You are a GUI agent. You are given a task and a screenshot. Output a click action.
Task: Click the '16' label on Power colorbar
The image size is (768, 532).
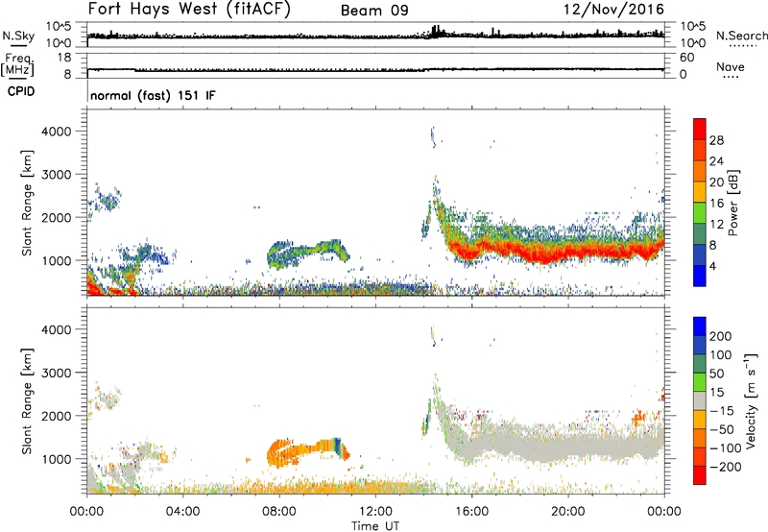[716, 203]
